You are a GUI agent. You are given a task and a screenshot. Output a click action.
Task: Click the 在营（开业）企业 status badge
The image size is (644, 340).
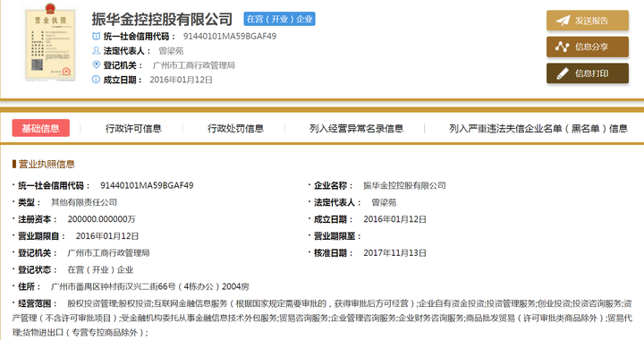pyautogui.click(x=279, y=19)
